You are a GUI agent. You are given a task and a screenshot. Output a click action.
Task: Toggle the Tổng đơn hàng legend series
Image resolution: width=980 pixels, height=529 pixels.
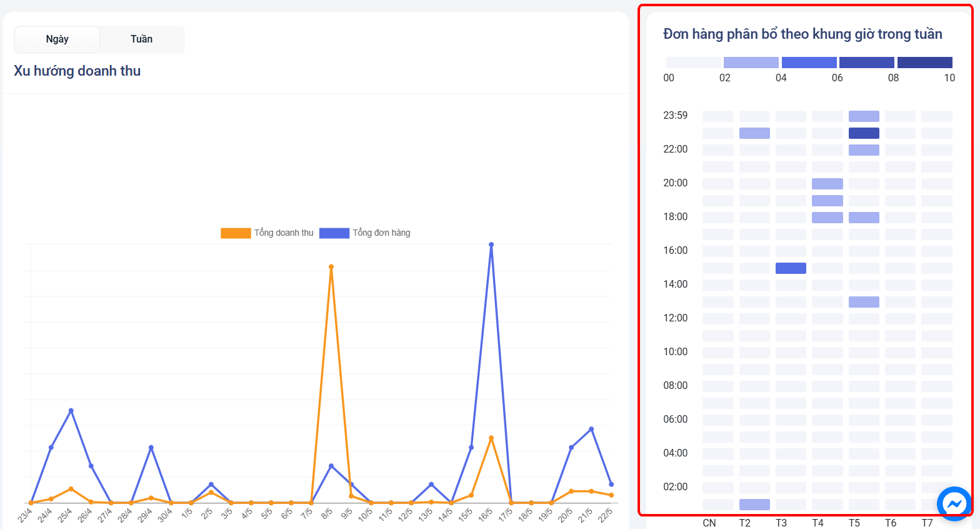click(365, 233)
